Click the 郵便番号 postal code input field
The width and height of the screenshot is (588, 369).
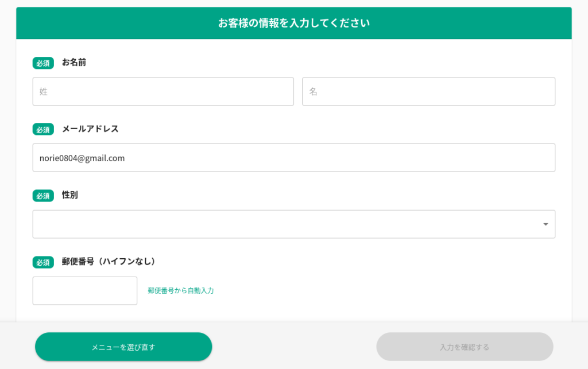click(x=85, y=291)
